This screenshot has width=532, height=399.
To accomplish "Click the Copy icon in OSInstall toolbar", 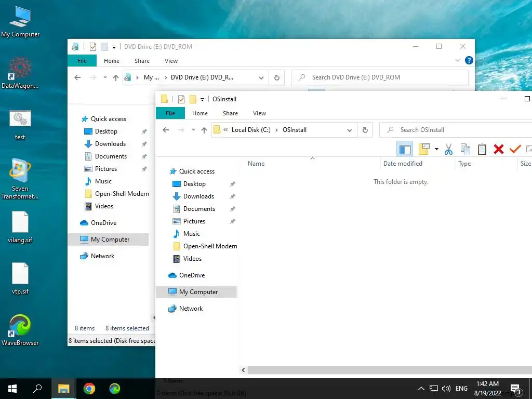I will (x=465, y=149).
